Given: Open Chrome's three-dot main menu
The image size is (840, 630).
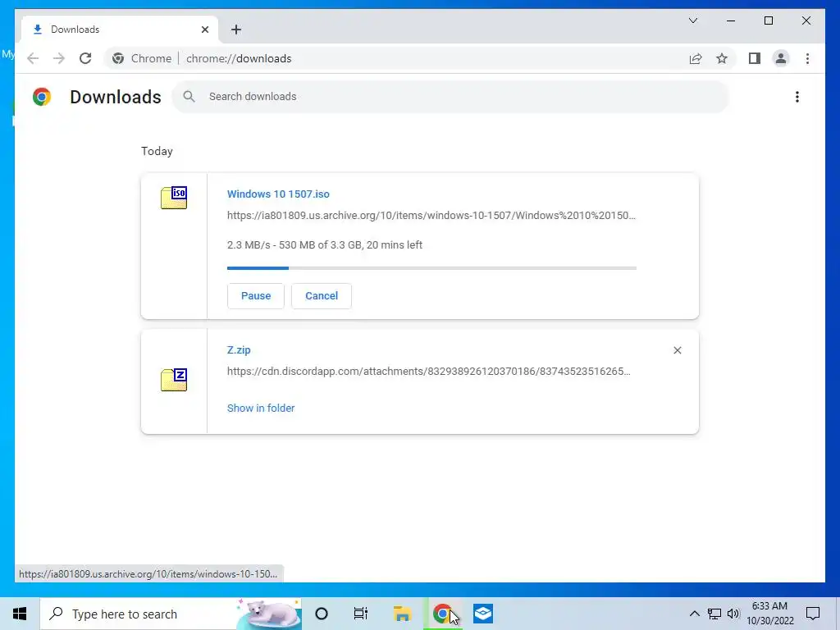Looking at the screenshot, I should coord(807,58).
